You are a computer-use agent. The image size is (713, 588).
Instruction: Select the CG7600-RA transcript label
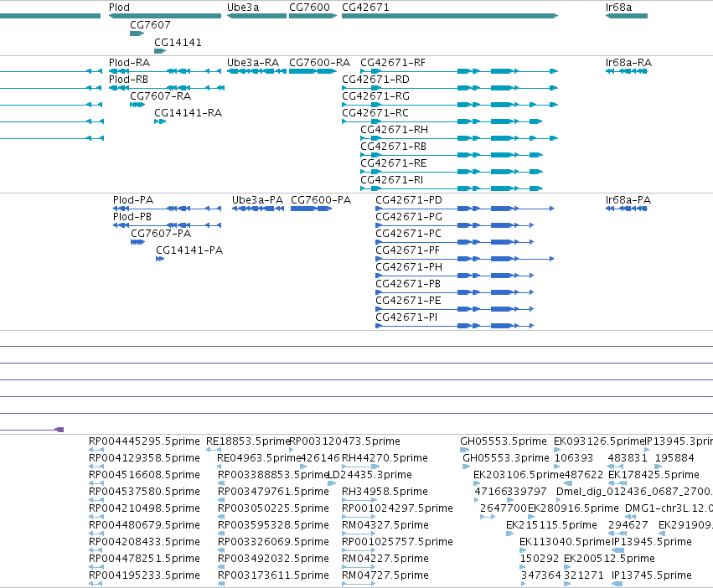pos(320,62)
